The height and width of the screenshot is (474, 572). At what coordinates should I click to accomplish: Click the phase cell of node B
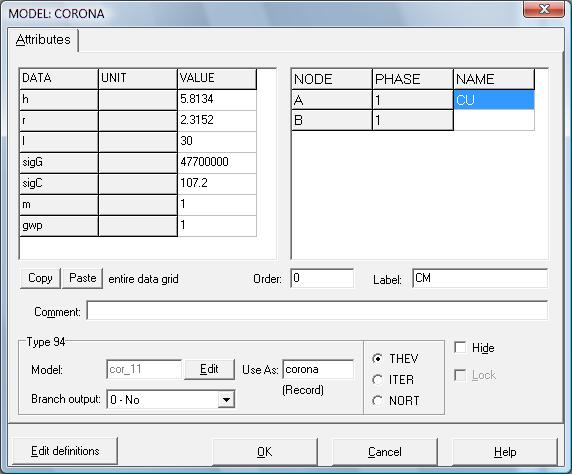(x=413, y=120)
